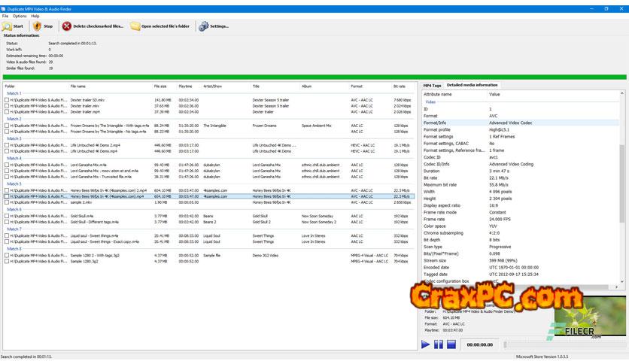Open Settings from the toolbar gear icon
This screenshot has width=629, height=364.
[x=204, y=26]
